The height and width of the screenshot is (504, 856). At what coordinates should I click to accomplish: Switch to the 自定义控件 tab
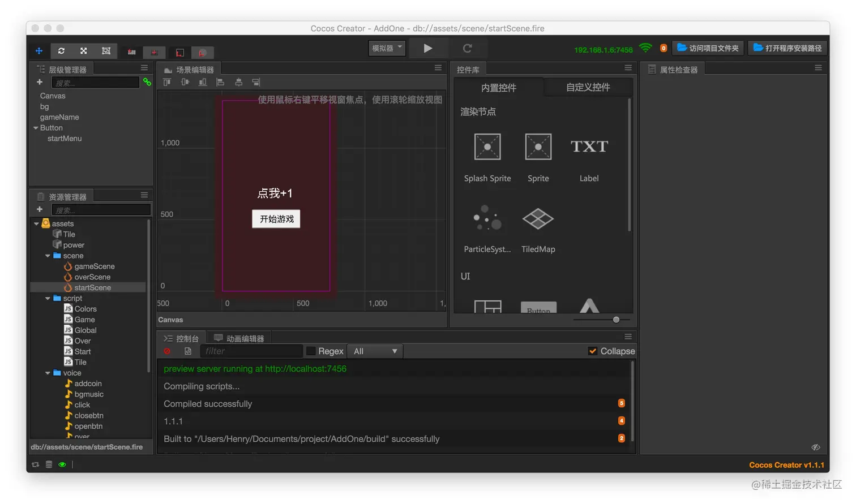tap(588, 87)
